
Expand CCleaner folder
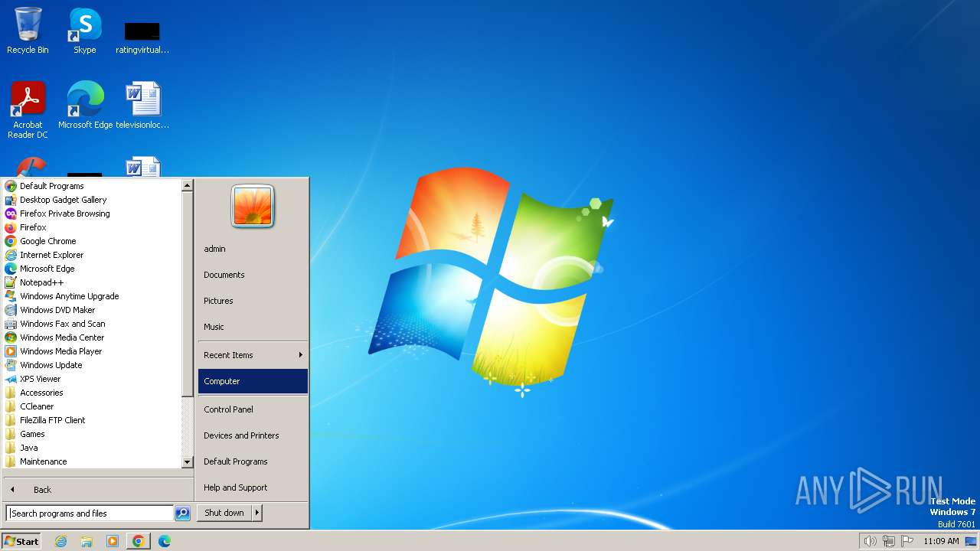click(37, 406)
